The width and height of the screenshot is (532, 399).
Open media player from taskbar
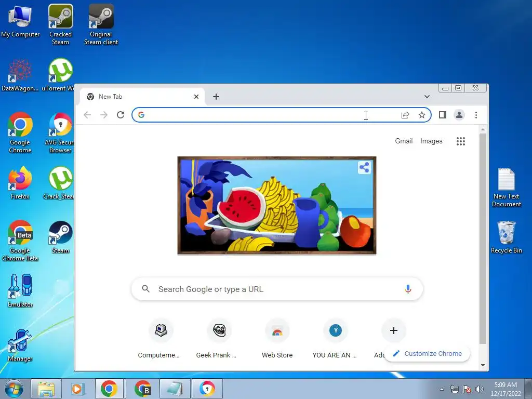coord(77,389)
